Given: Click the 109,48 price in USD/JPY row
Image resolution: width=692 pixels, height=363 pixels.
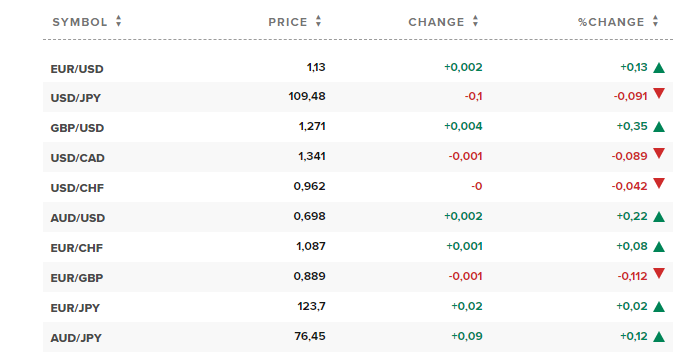Looking at the screenshot, I should coord(307,96).
